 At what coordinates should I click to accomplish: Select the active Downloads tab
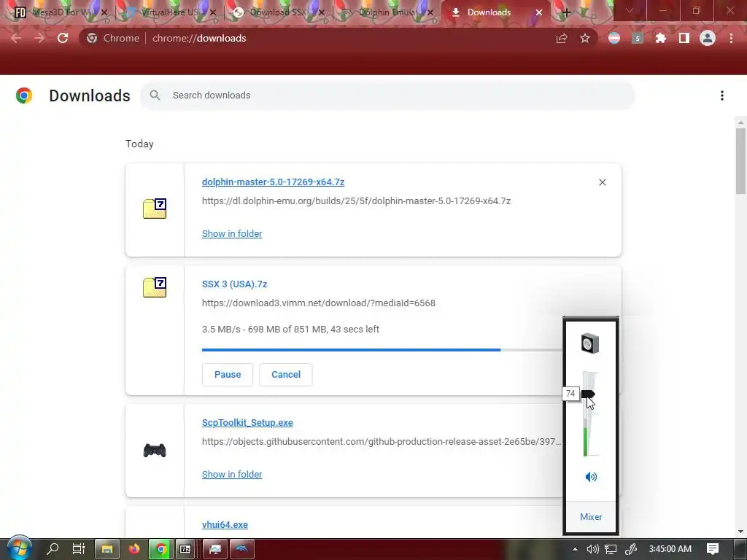pos(495,12)
